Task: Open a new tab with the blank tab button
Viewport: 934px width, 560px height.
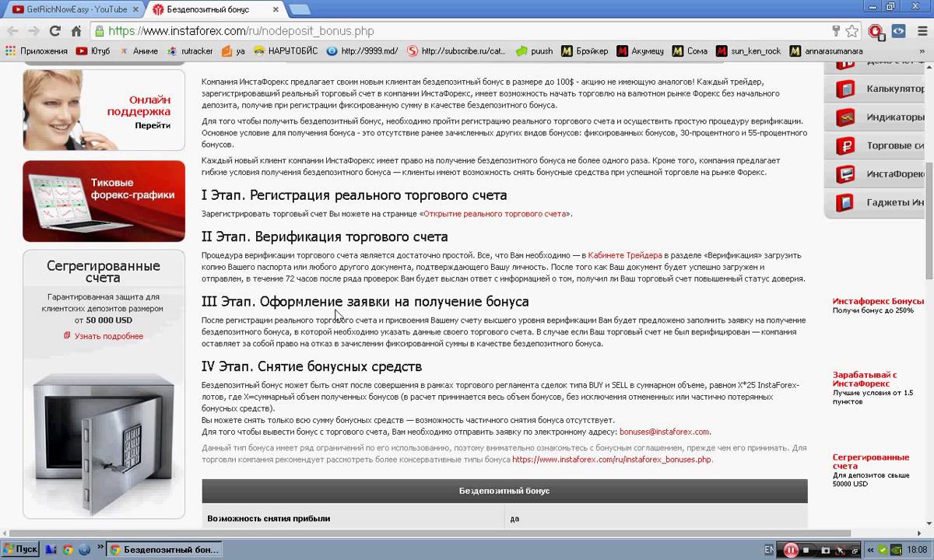Action: [x=299, y=9]
